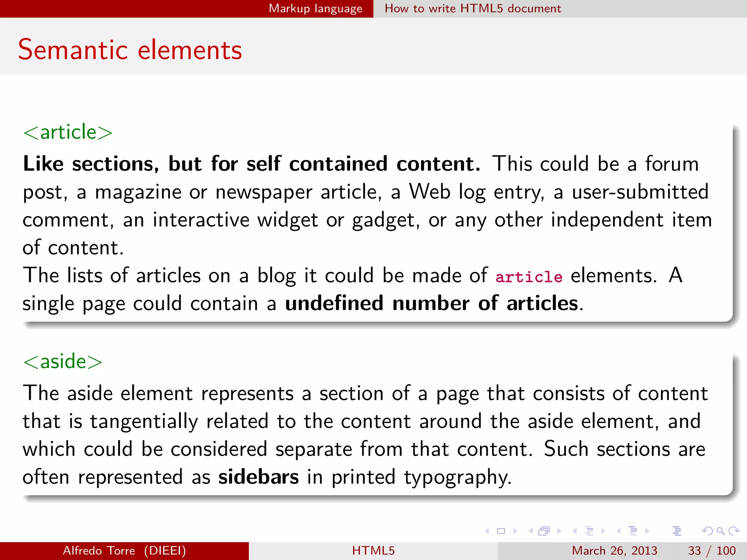This screenshot has height=560, width=747.
Task: Click the stacked frames navigation icon
Action: point(544,531)
